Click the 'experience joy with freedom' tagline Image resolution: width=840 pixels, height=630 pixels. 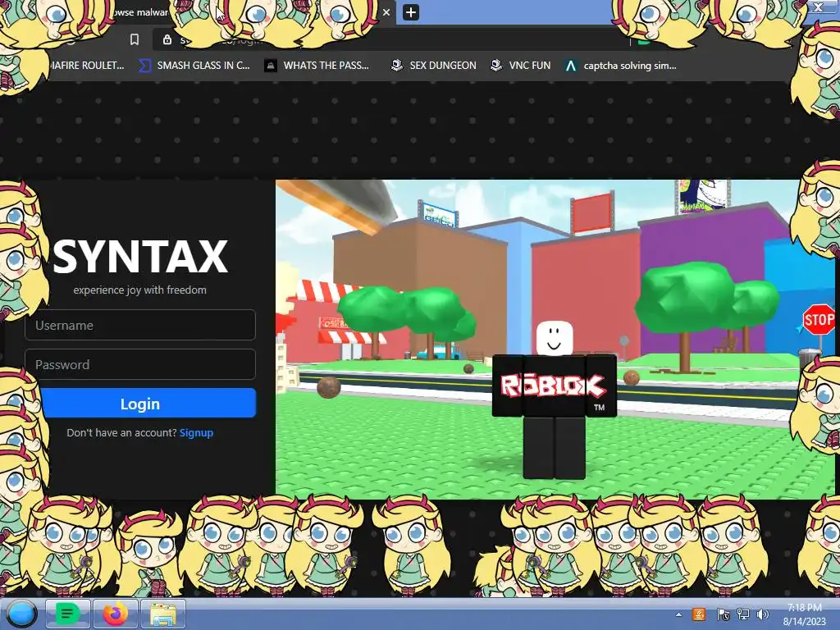click(139, 290)
